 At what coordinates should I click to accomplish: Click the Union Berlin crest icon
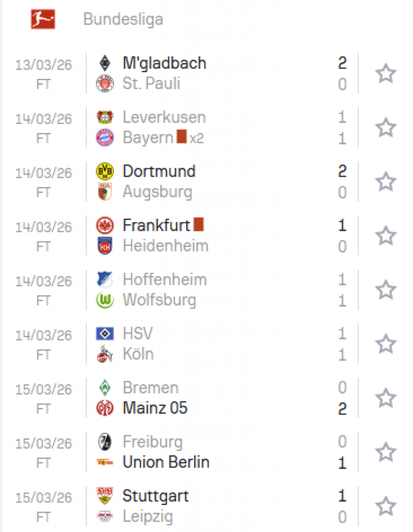(105, 462)
